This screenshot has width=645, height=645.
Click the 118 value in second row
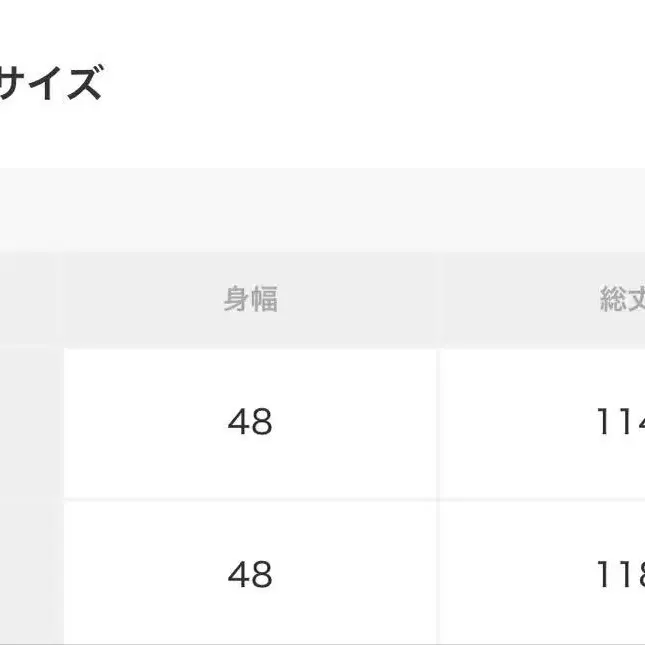(x=620, y=574)
